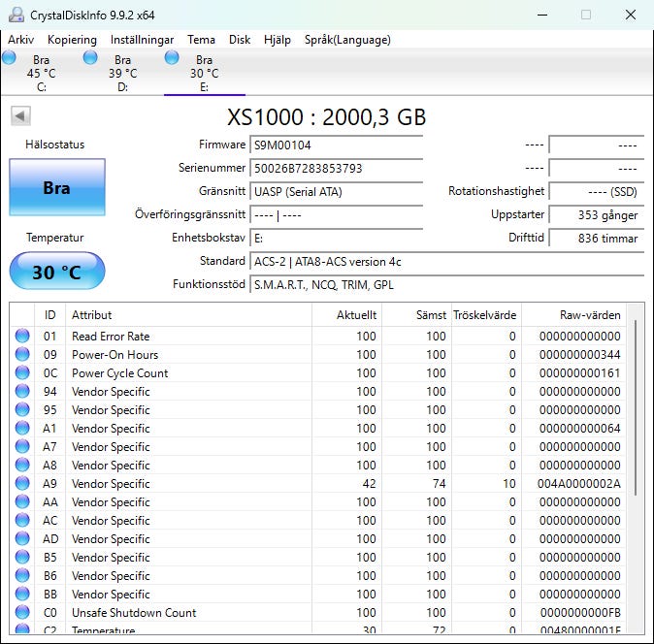Screen dimensions: 654x644
Task: Click the Rotationshastighet field showing ---- (SSD)
Action: [597, 192]
